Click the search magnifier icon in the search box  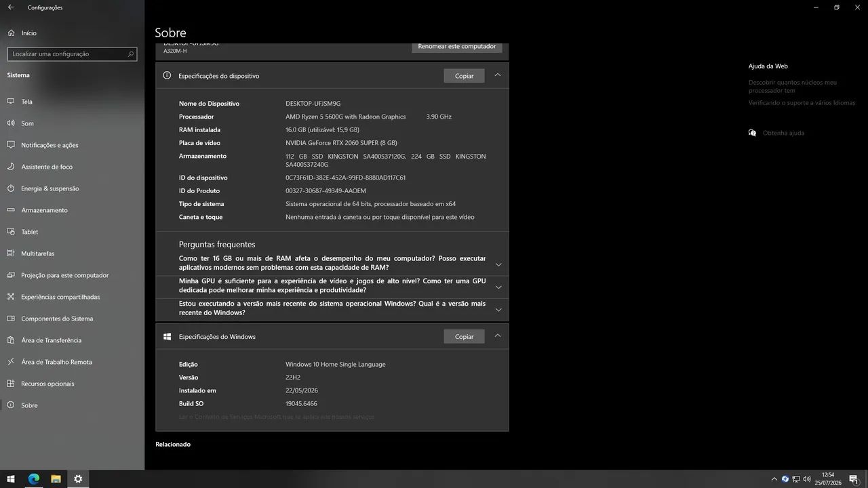131,54
